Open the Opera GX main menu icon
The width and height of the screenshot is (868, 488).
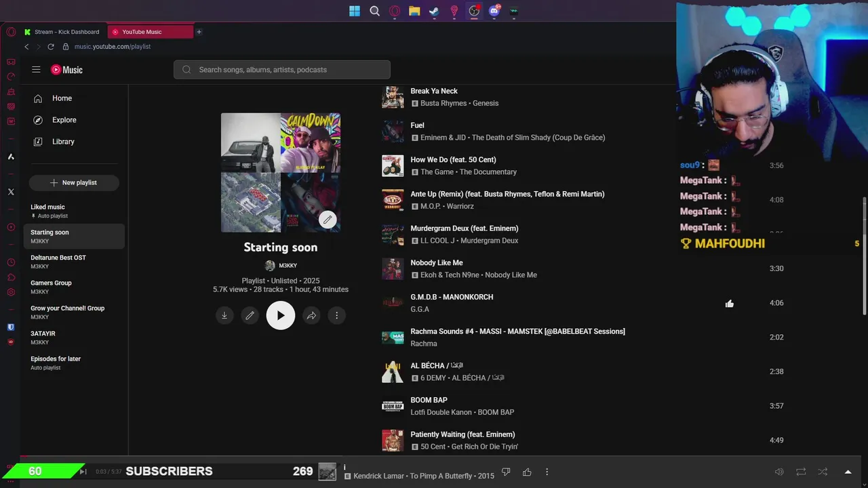click(x=11, y=32)
